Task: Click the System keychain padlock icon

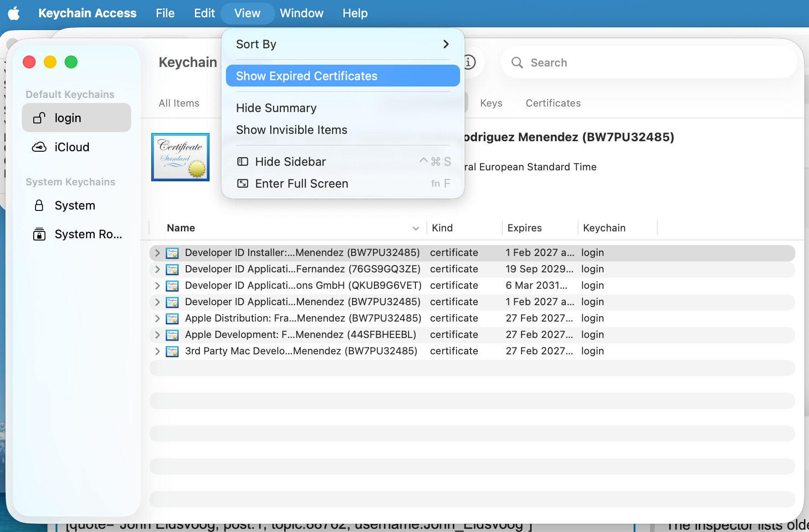Action: click(39, 205)
